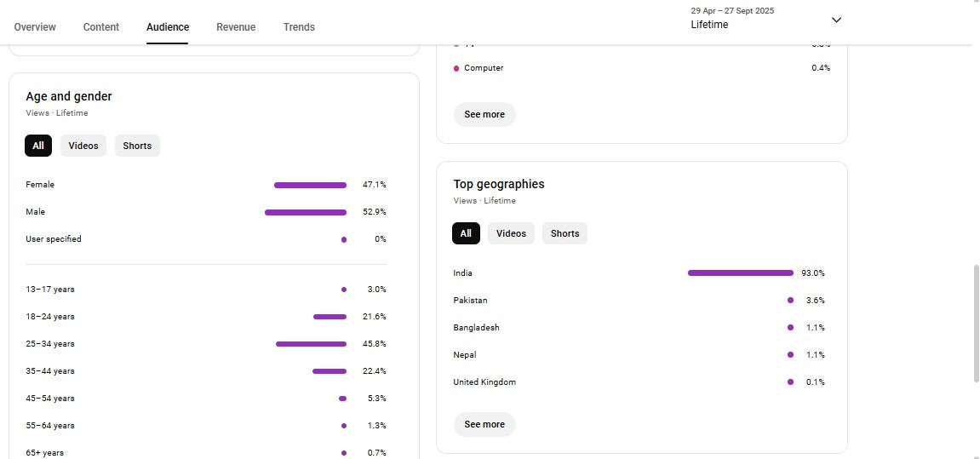Image resolution: width=980 pixels, height=459 pixels.
Task: Select All filter in Top geographies
Action: click(466, 233)
